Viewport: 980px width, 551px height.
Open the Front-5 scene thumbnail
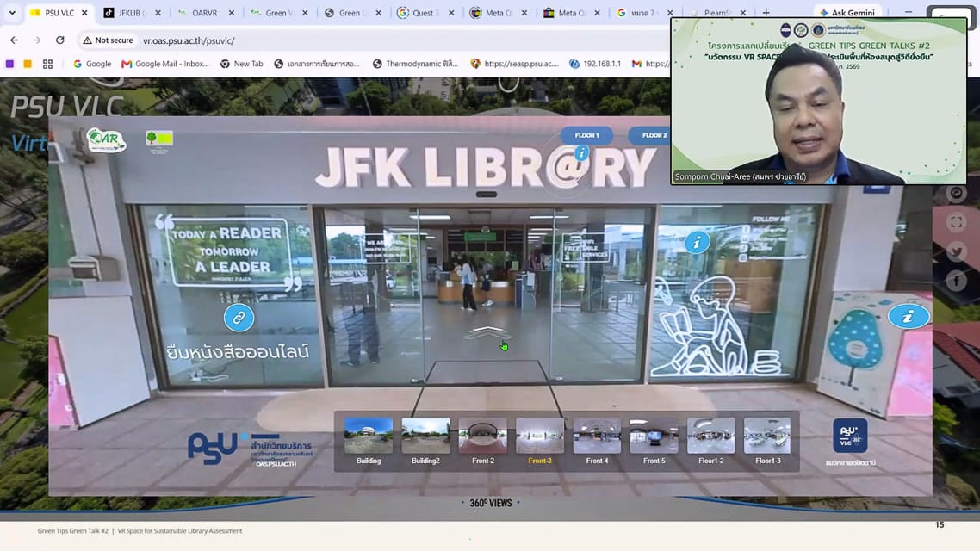point(654,441)
